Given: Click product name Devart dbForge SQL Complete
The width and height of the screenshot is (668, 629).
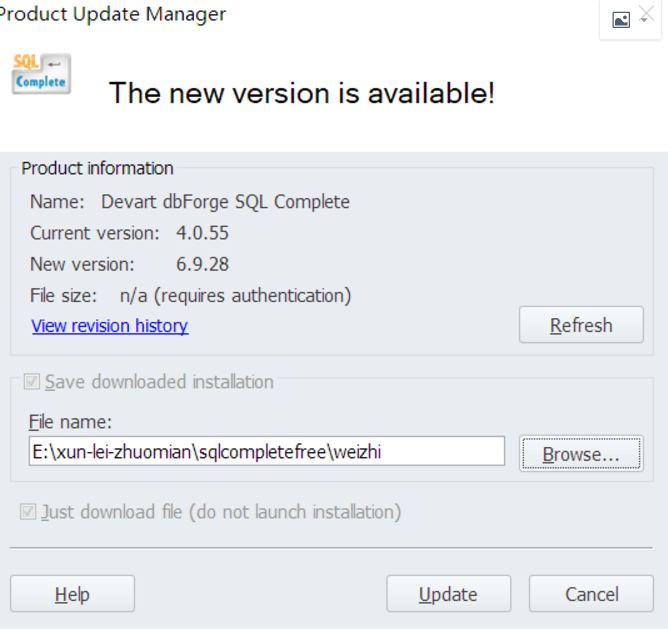Looking at the screenshot, I should point(225,202).
